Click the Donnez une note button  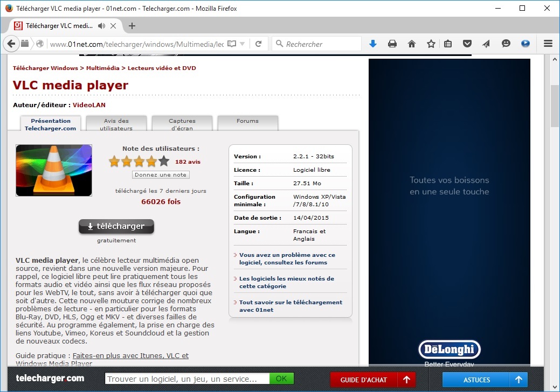(x=161, y=175)
